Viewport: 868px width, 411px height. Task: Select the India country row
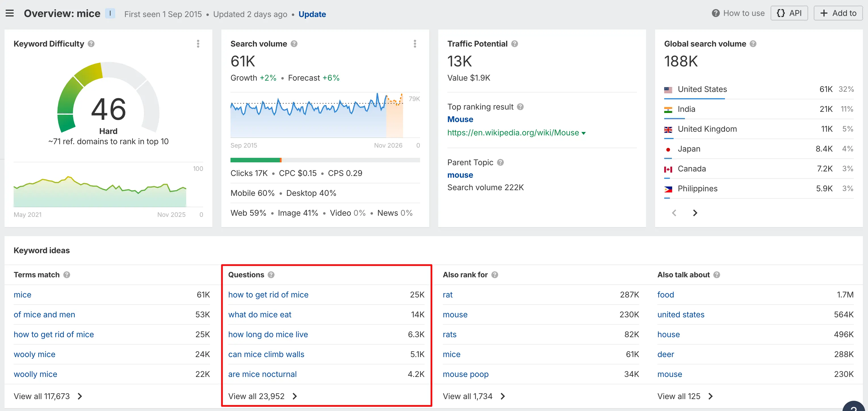(x=759, y=109)
